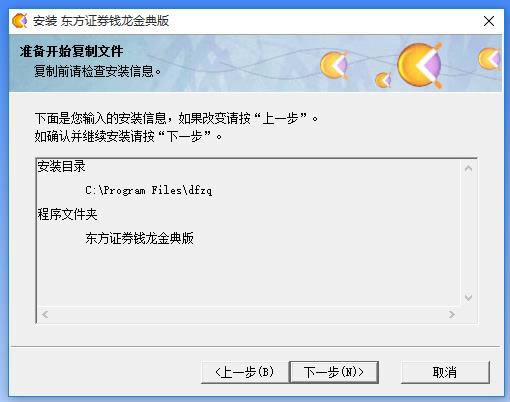Continue with the 下一步(N) button
This screenshot has width=510, height=402.
334,372
